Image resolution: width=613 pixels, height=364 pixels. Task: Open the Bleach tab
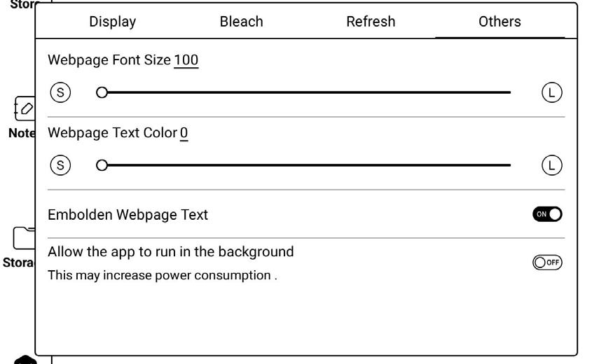point(241,22)
